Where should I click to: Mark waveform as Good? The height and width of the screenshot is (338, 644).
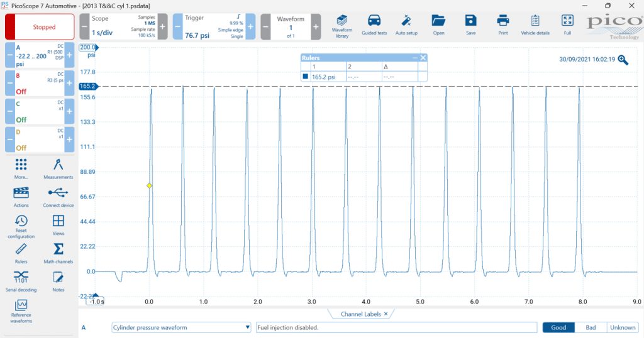pos(558,327)
